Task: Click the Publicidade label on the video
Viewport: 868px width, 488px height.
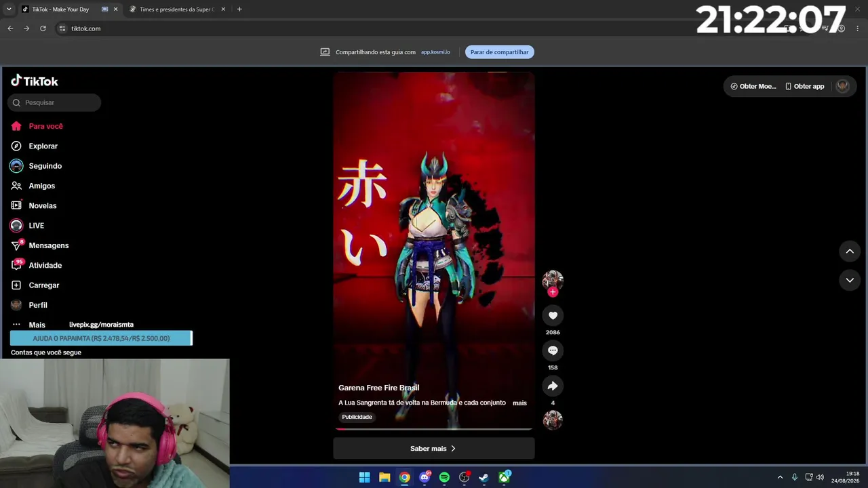Action: pos(357,417)
